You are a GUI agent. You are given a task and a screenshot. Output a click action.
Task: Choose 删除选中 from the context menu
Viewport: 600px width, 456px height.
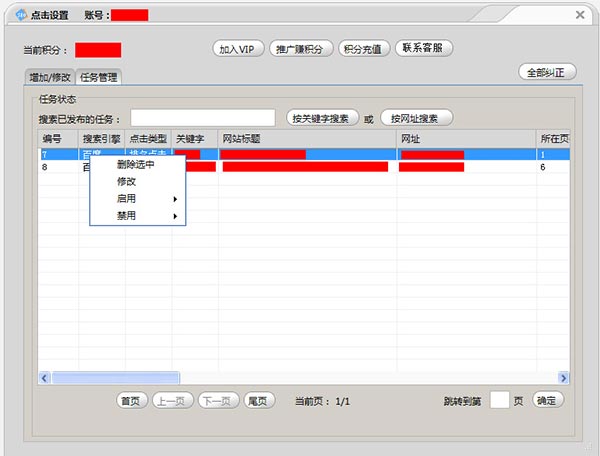136,165
